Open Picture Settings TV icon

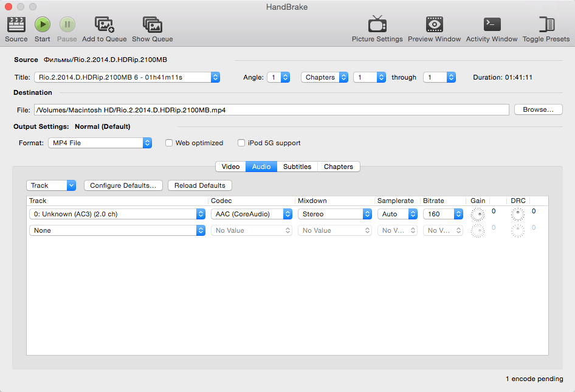377,24
